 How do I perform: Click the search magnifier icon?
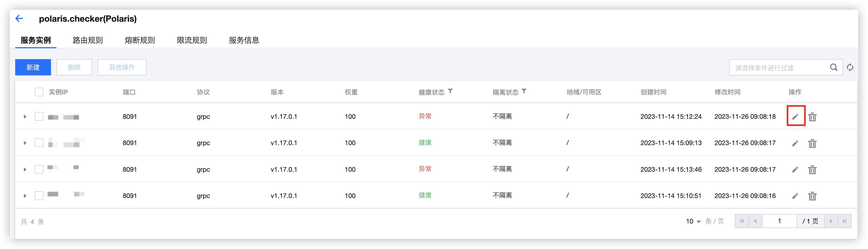pyautogui.click(x=833, y=67)
